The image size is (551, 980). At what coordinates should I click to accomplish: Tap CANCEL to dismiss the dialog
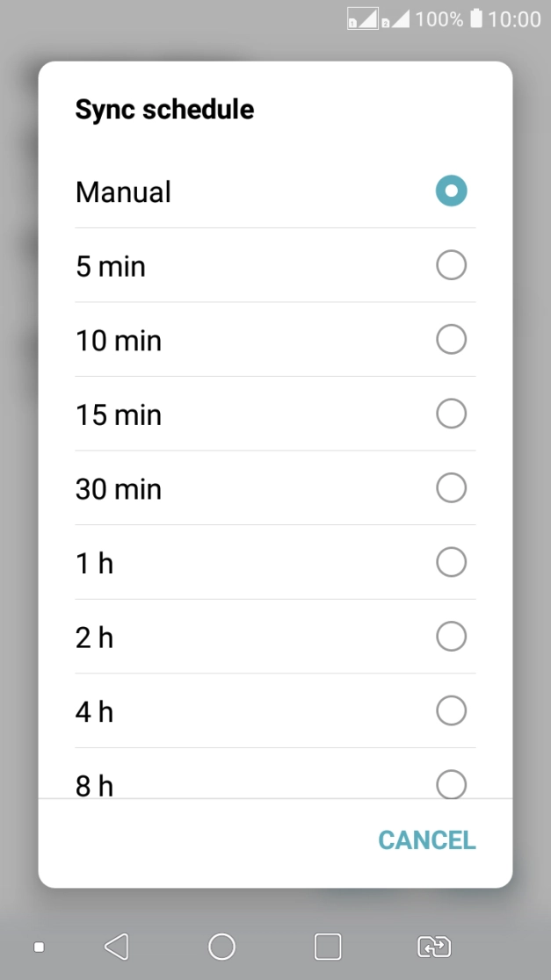pos(426,839)
